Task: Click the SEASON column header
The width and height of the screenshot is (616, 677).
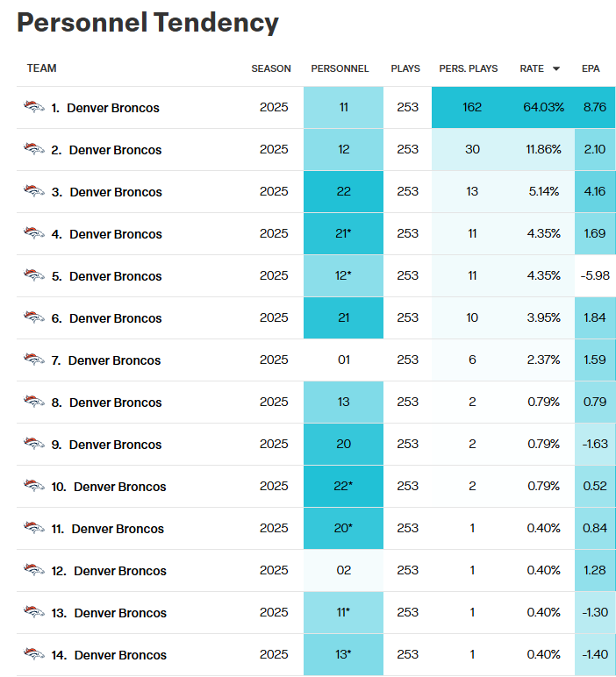Action: (271, 68)
